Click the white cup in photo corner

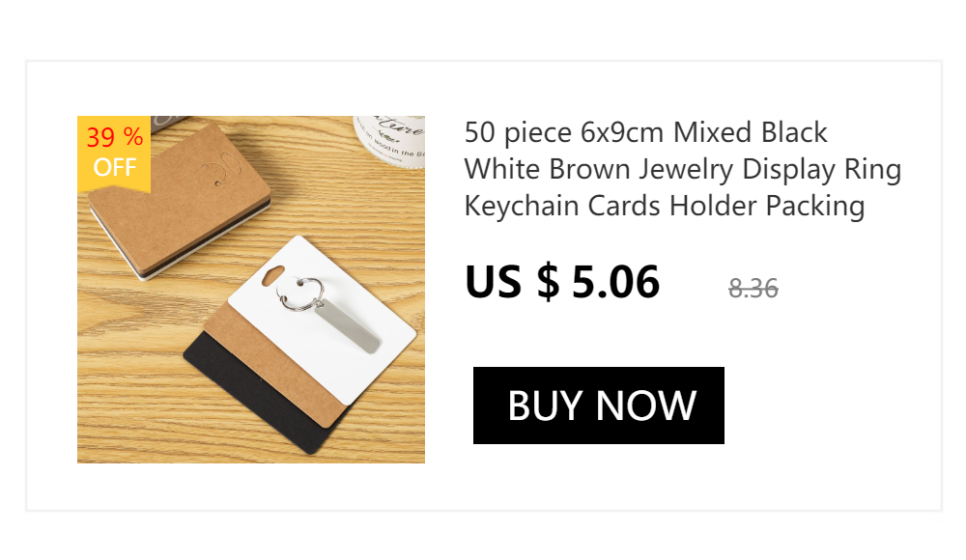(389, 140)
